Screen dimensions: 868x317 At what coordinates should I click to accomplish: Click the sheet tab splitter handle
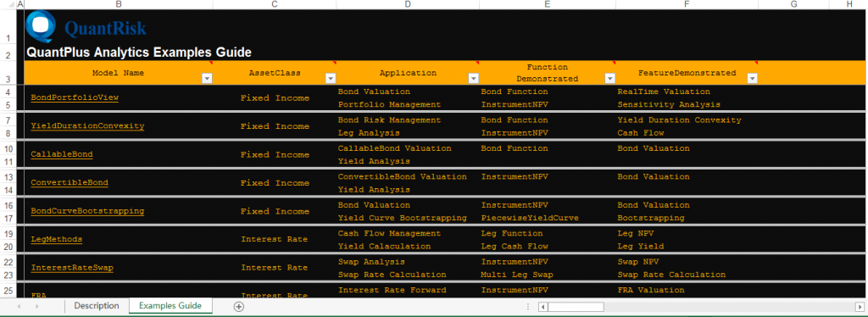pos(527,307)
